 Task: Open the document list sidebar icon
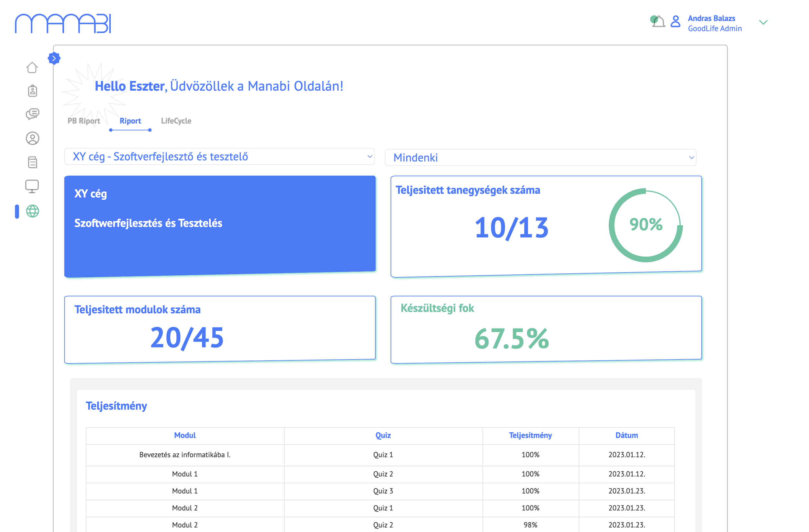[x=32, y=162]
